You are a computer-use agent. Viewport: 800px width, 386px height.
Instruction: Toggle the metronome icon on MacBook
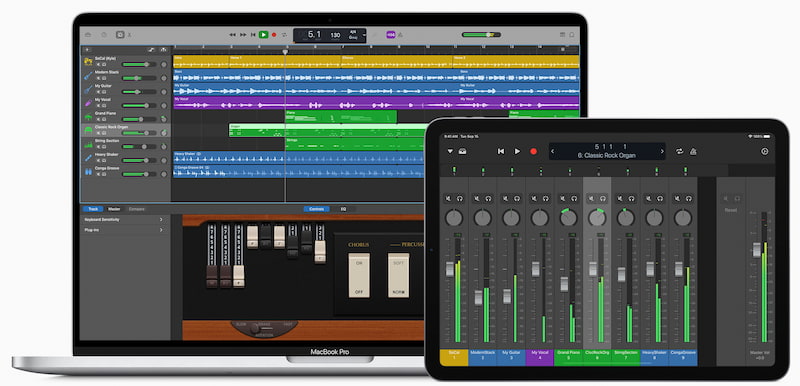click(401, 35)
